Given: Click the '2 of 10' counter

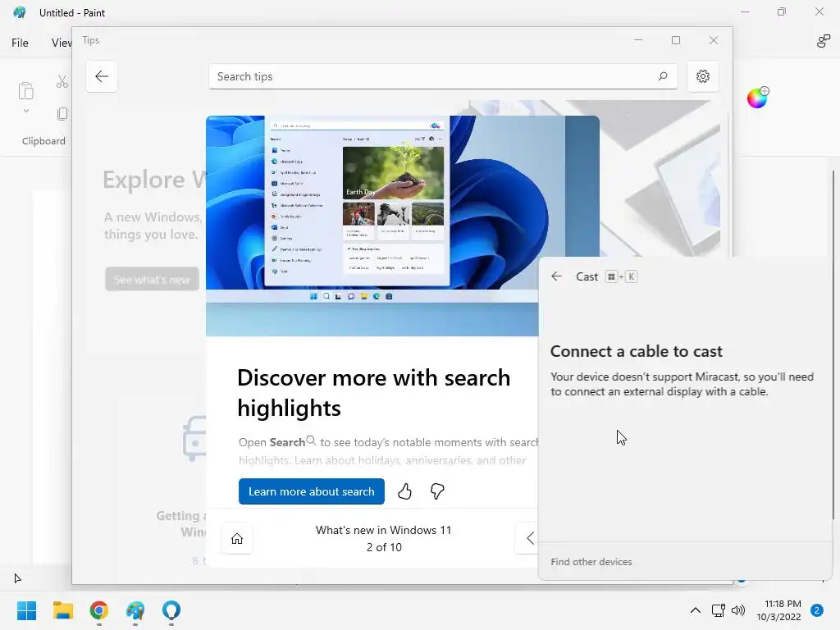Looking at the screenshot, I should 384,547.
